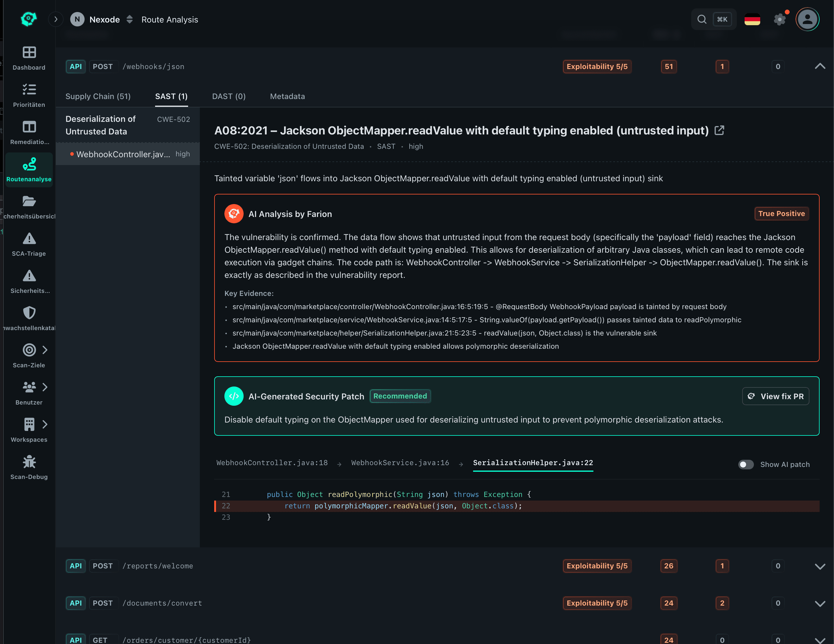Click the True Positive badge

click(x=781, y=214)
